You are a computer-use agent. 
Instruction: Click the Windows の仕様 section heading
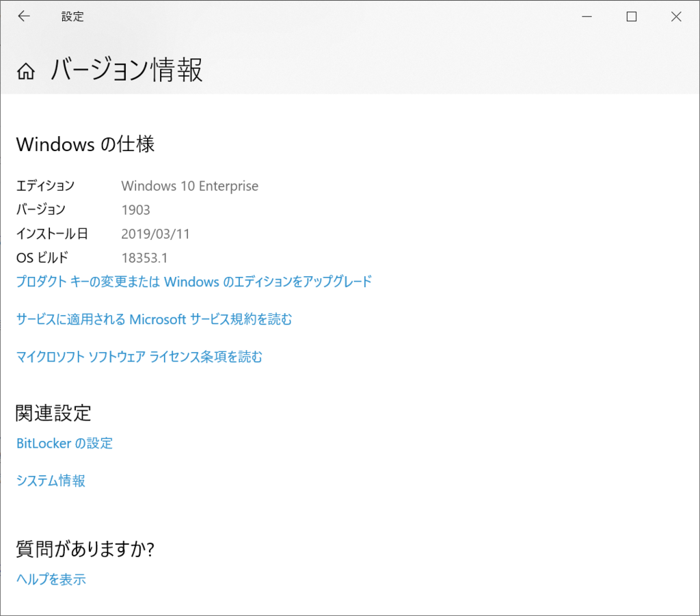pyautogui.click(x=84, y=144)
